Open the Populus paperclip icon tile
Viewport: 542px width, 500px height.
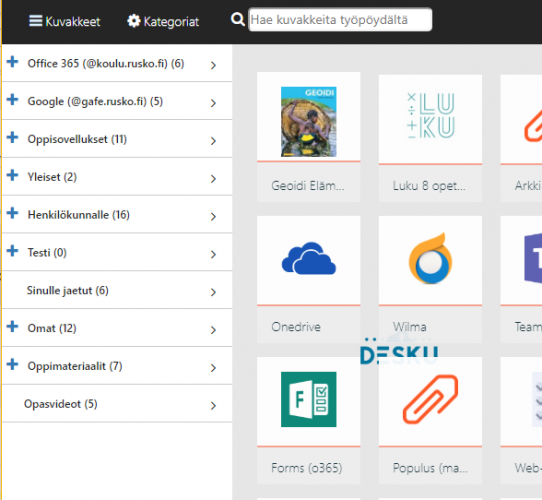tap(430, 399)
